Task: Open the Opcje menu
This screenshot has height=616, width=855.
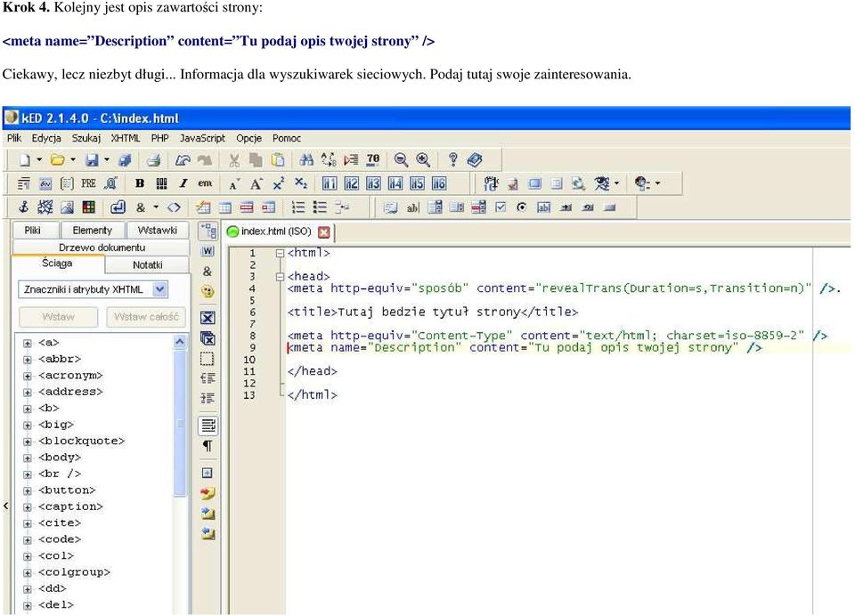Action: tap(248, 139)
